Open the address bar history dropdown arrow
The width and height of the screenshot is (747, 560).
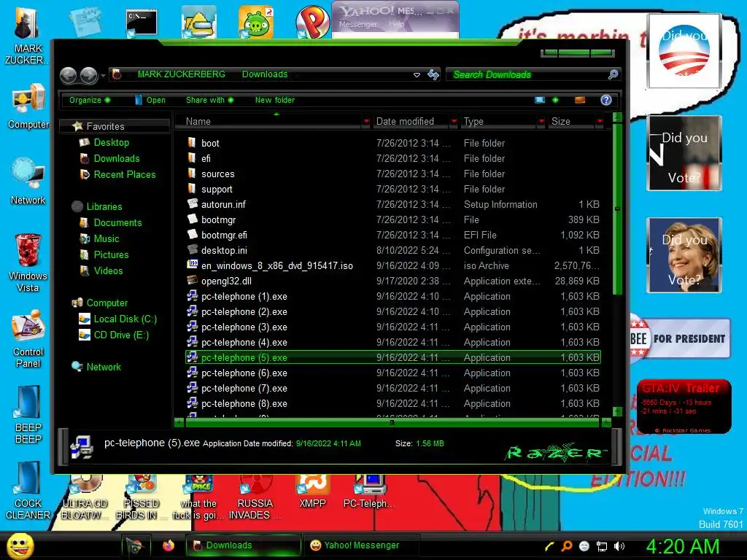click(x=417, y=75)
